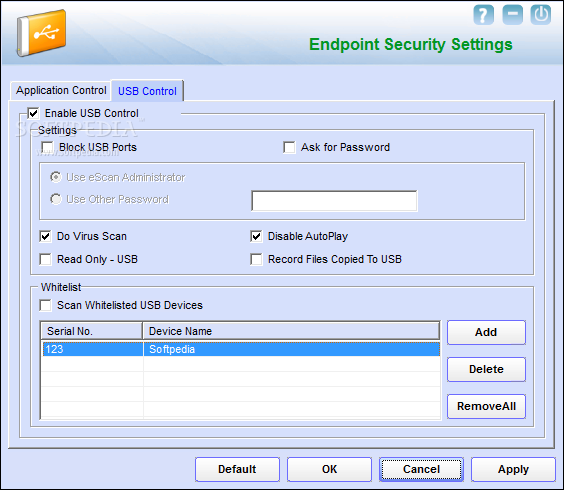Click the Apply button
Image resolution: width=564 pixels, height=490 pixels.
pos(513,469)
